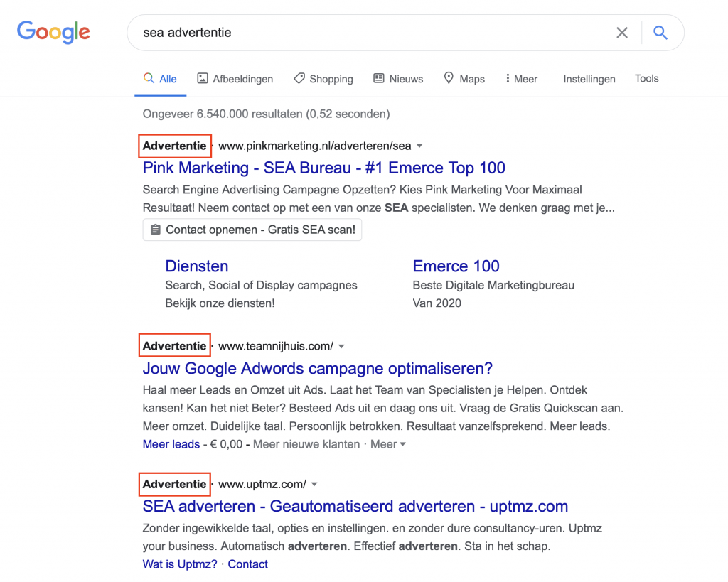728x582 pixels.
Task: Click the Google logo
Action: point(53,32)
